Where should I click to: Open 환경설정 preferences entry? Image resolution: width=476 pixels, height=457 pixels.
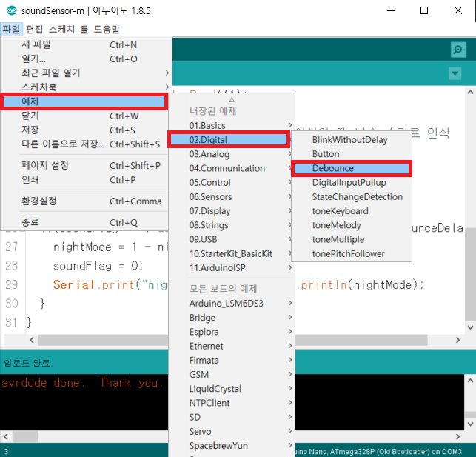(x=85, y=201)
